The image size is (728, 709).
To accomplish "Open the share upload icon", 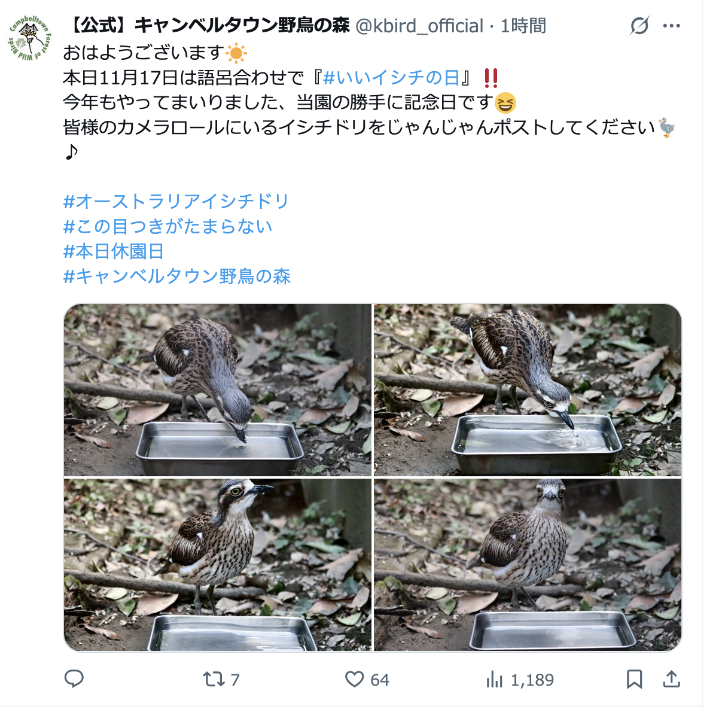I will tap(671, 679).
